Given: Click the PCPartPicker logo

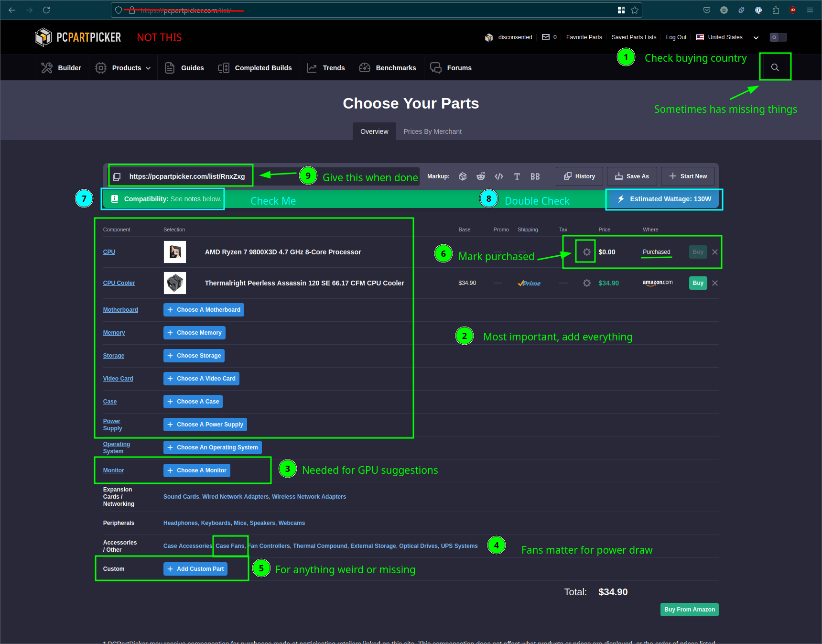Looking at the screenshot, I should click(x=78, y=37).
